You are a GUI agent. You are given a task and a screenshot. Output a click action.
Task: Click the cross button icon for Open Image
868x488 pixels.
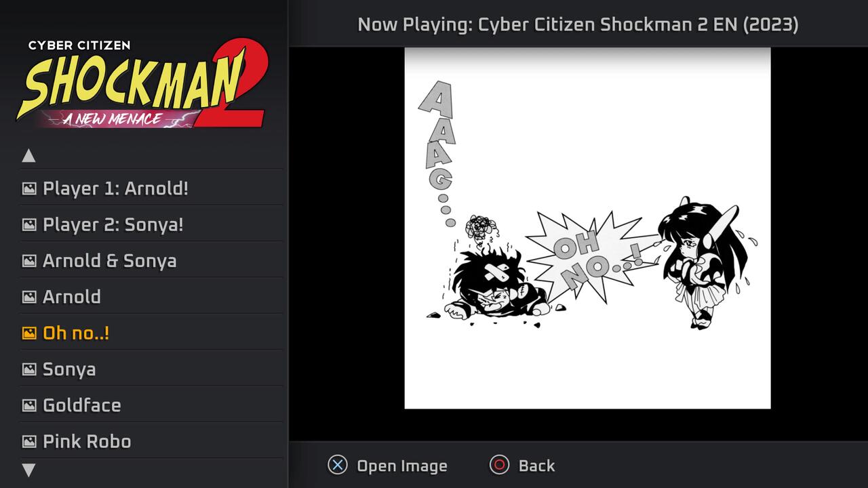pyautogui.click(x=338, y=465)
